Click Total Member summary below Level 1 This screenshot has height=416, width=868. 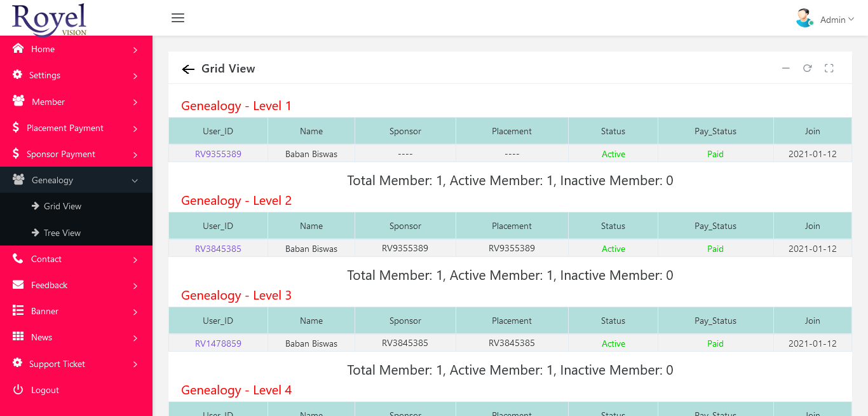[x=510, y=181]
